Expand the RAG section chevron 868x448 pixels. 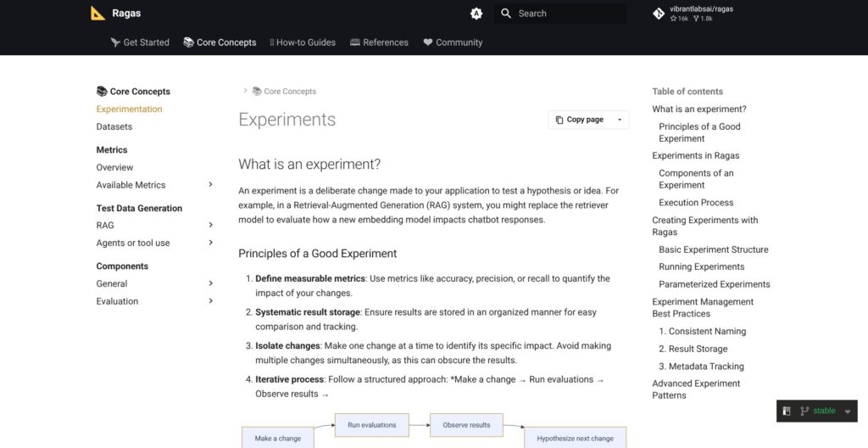[210, 225]
